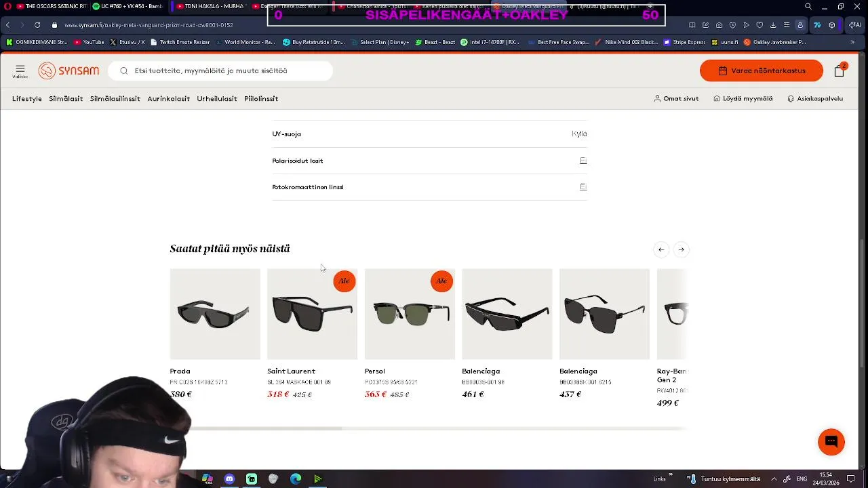Open the uuno.fi bookmark
868x488 pixels.
coord(724,42)
